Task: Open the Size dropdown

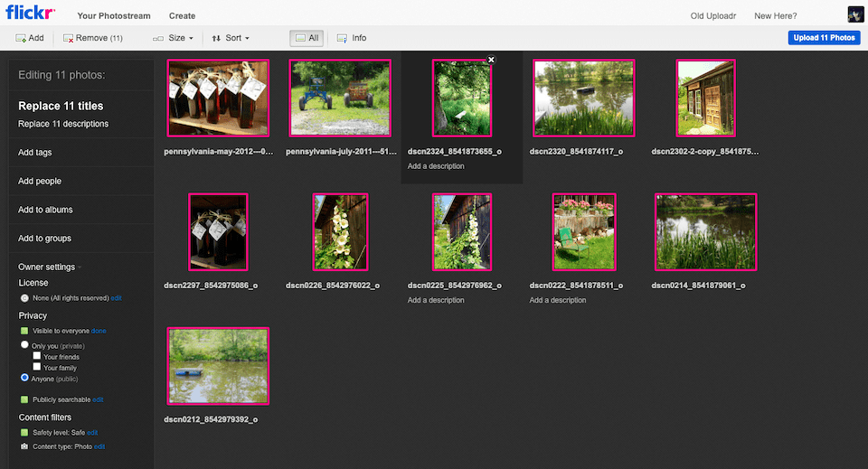Action: pyautogui.click(x=174, y=38)
